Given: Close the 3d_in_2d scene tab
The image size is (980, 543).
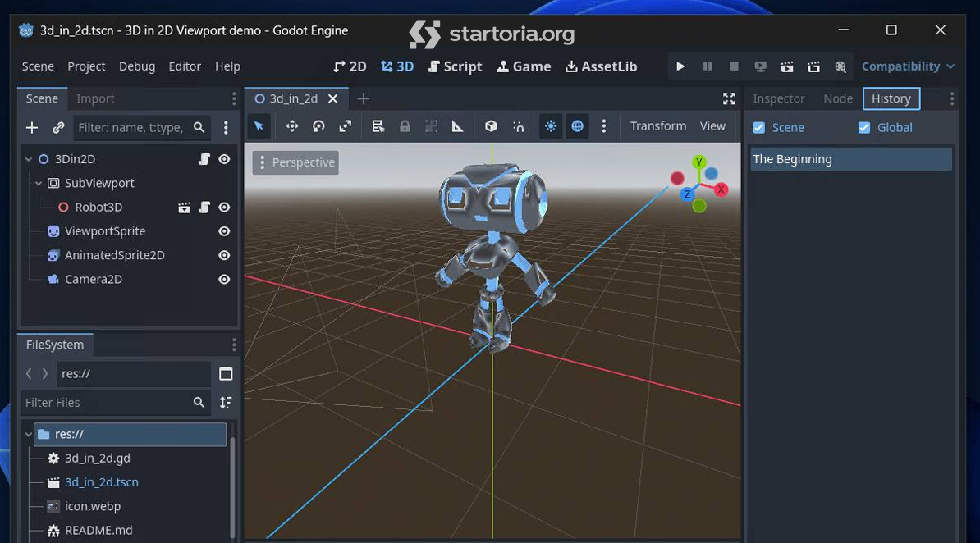Looking at the screenshot, I should pyautogui.click(x=333, y=98).
